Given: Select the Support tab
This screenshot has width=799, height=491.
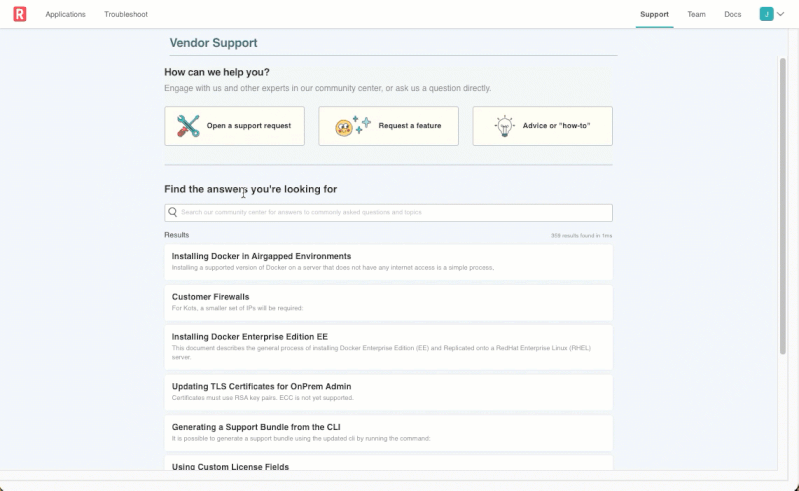Looking at the screenshot, I should tap(654, 14).
